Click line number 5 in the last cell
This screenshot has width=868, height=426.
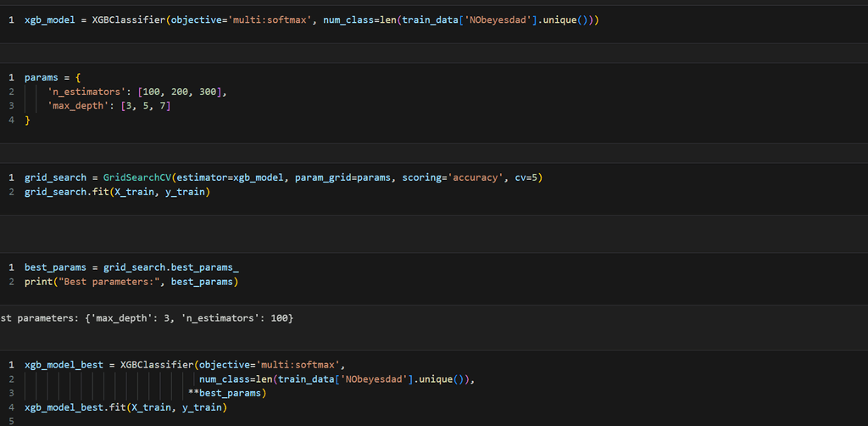(11, 422)
